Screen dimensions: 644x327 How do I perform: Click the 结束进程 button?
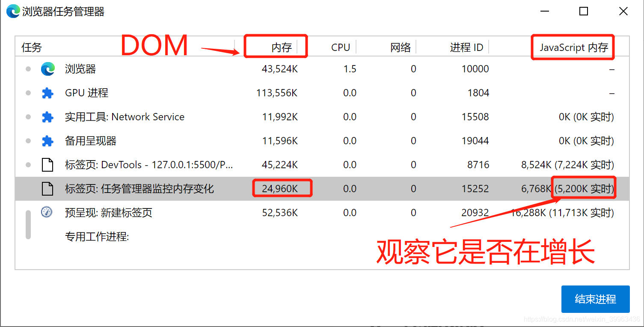595,299
